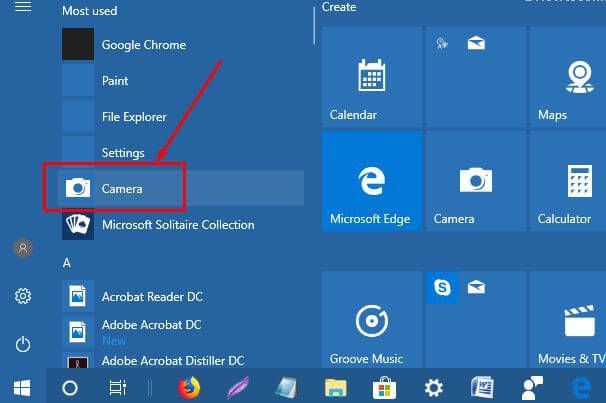Image resolution: width=606 pixels, height=403 pixels.
Task: Open Mail icon beside Skype tile
Action: coord(476,287)
